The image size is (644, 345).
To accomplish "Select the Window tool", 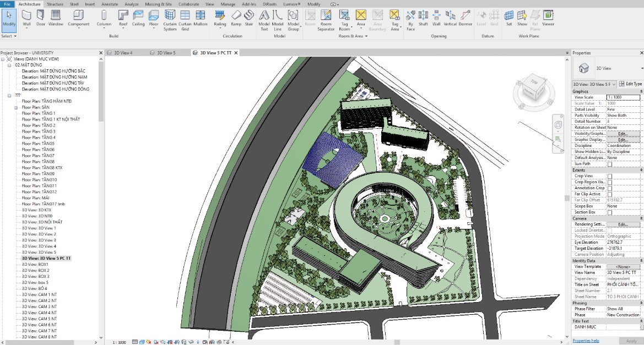I will [56, 17].
